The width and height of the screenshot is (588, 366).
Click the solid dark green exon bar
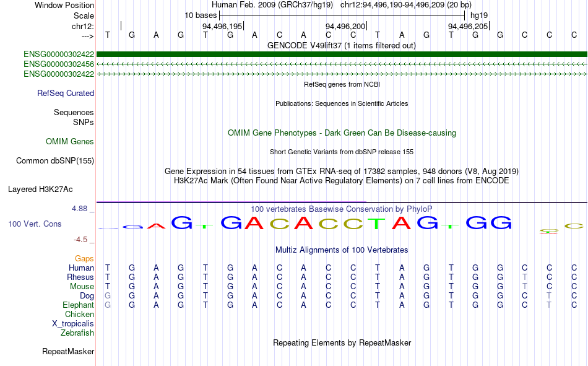point(342,54)
